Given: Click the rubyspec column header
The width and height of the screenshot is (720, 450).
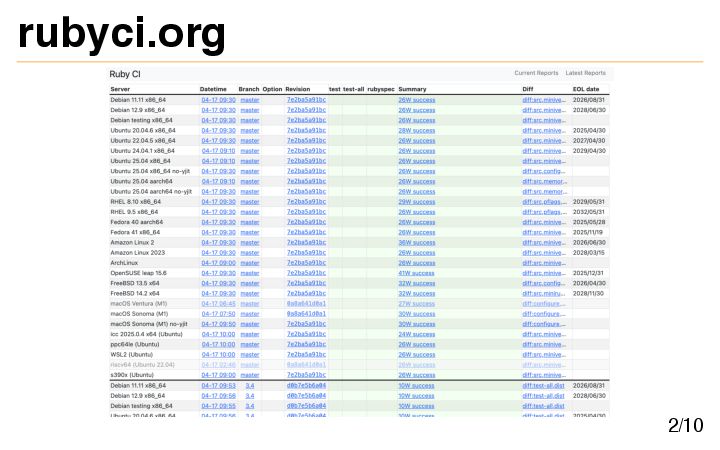Looking at the screenshot, I should pos(381,89).
